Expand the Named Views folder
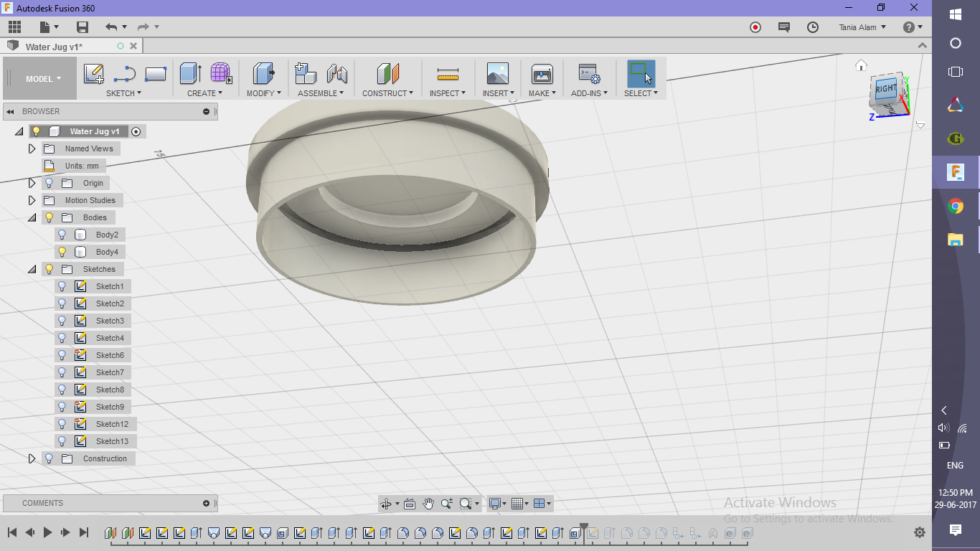980x551 pixels. point(32,149)
